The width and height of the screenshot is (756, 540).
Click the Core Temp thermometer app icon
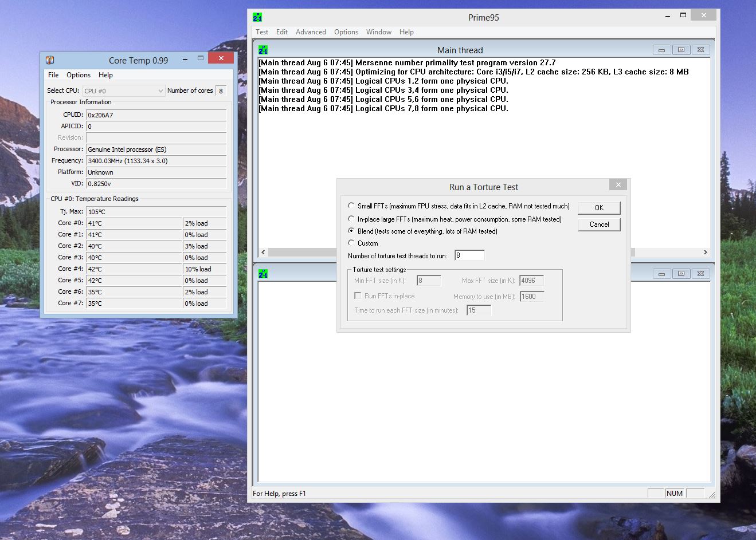point(50,60)
